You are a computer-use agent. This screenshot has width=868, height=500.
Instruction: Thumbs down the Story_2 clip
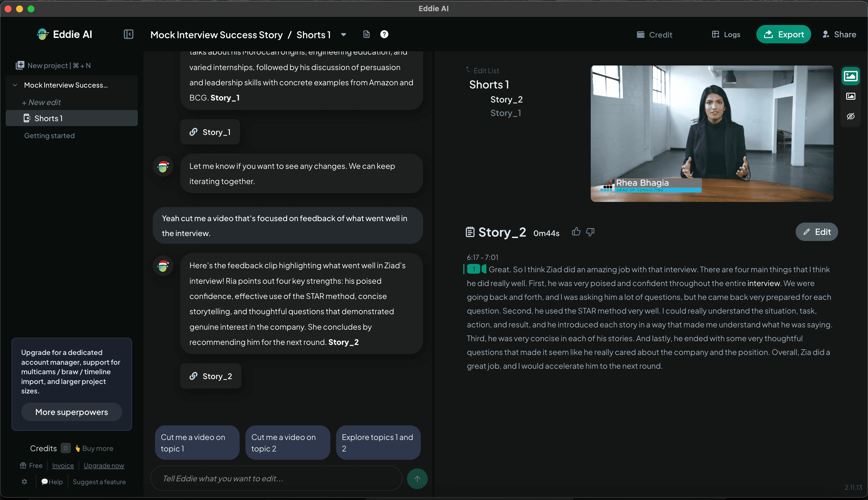(590, 232)
